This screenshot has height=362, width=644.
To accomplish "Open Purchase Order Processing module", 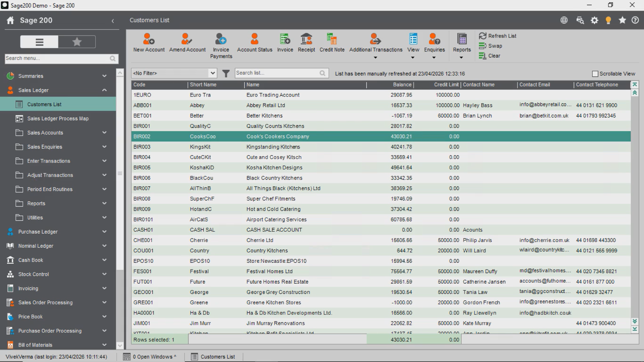I will 58,331.
